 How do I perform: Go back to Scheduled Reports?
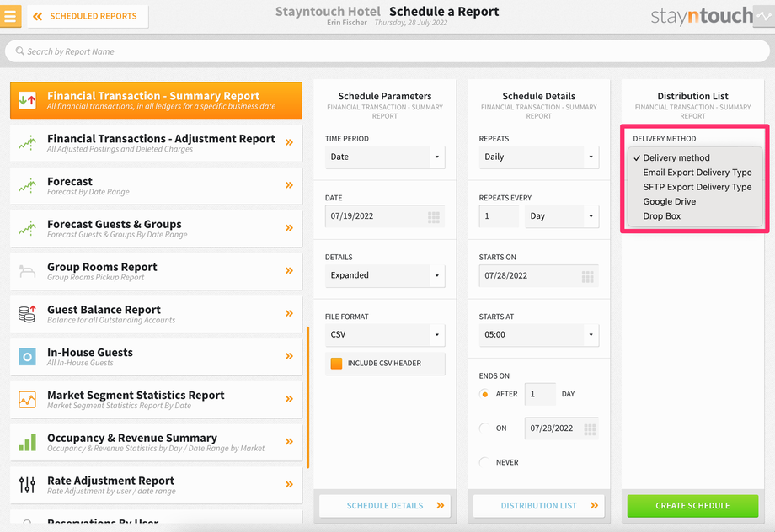click(x=88, y=16)
